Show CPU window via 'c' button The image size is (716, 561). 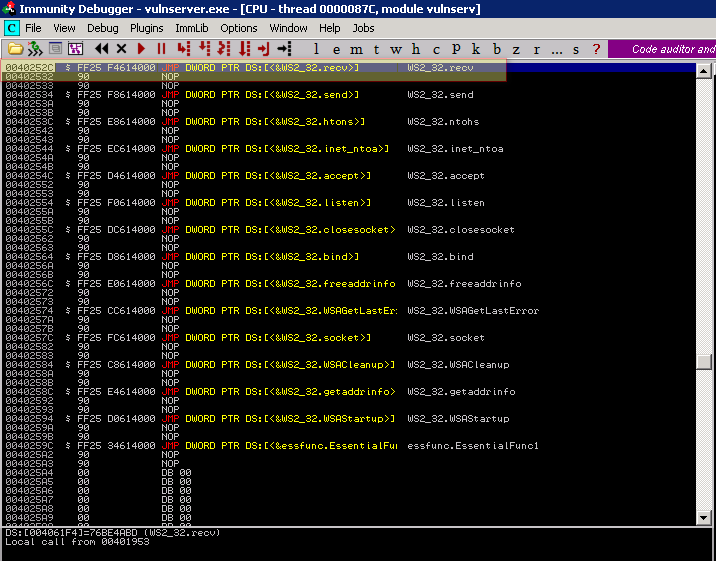[436, 49]
